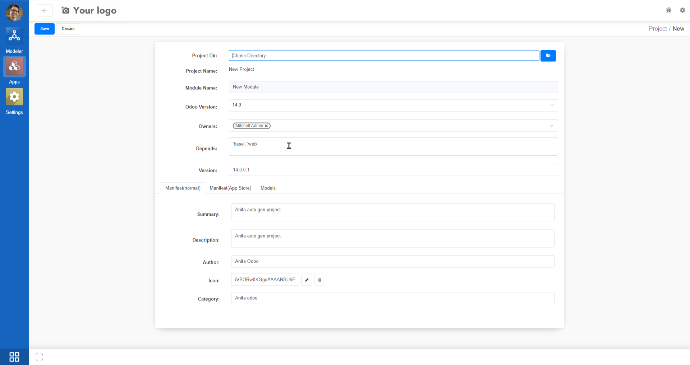This screenshot has width=690, height=365.
Task: Click the 'New Project' name text
Action: pos(241,69)
